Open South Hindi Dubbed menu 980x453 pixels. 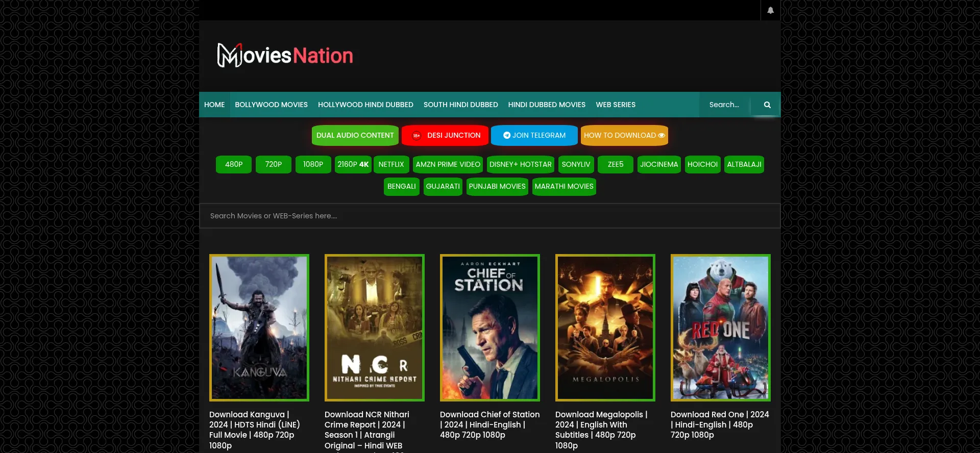[460, 105]
